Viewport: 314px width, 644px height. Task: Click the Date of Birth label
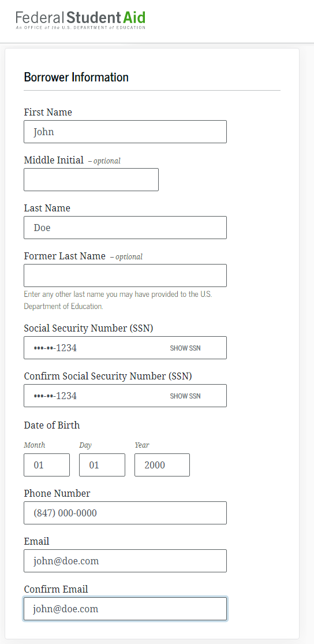52,425
